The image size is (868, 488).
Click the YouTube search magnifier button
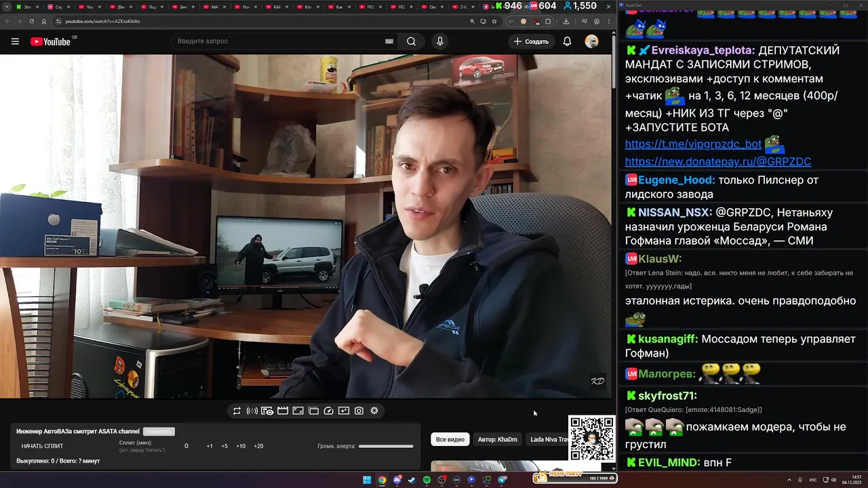point(411,41)
